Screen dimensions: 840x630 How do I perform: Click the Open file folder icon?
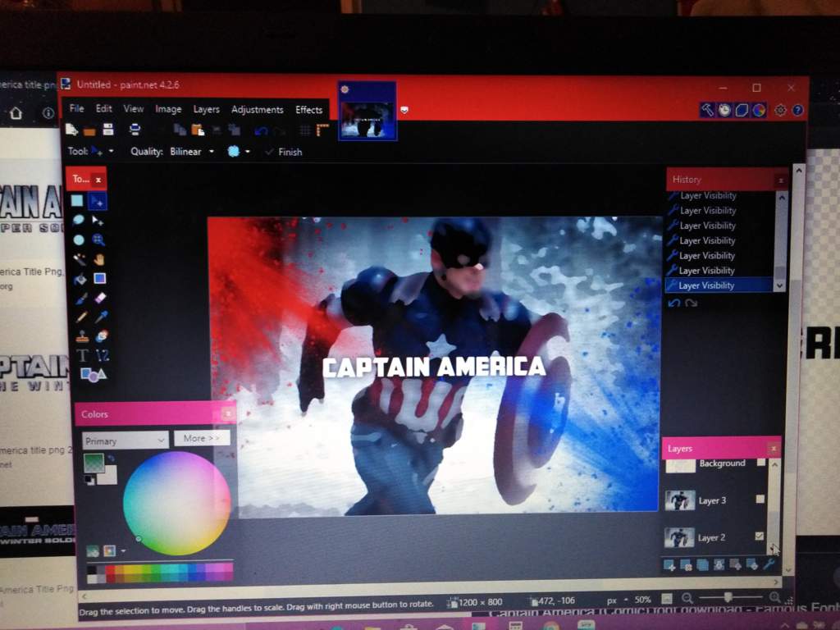[89, 130]
